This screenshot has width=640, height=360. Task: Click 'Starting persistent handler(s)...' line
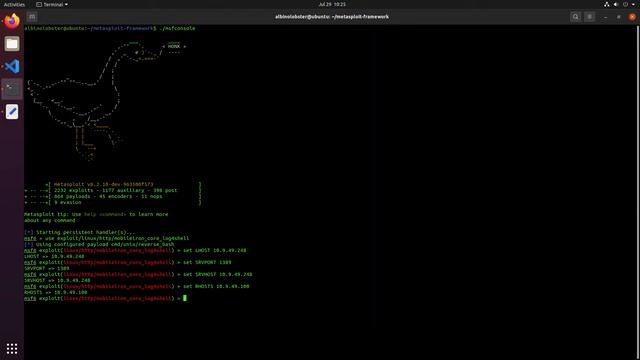click(x=79, y=232)
